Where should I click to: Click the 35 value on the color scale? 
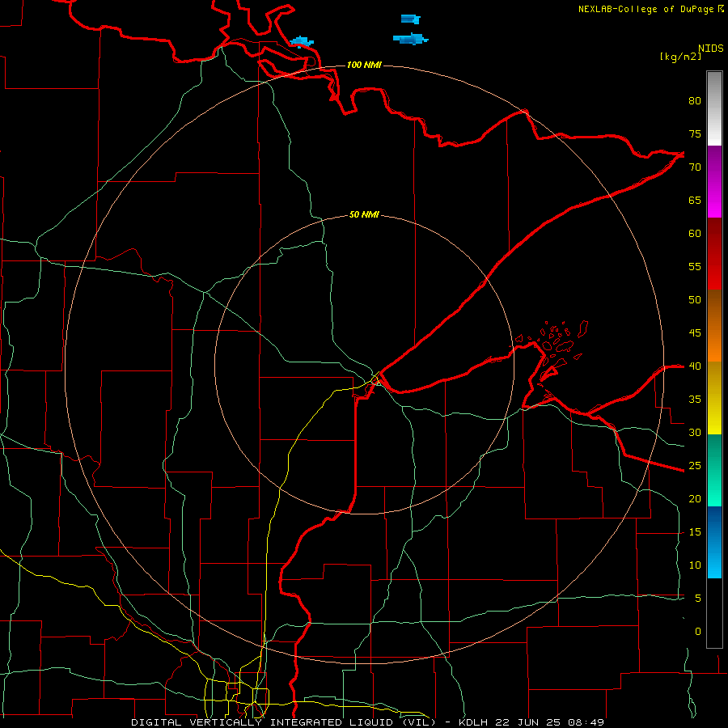click(695, 400)
